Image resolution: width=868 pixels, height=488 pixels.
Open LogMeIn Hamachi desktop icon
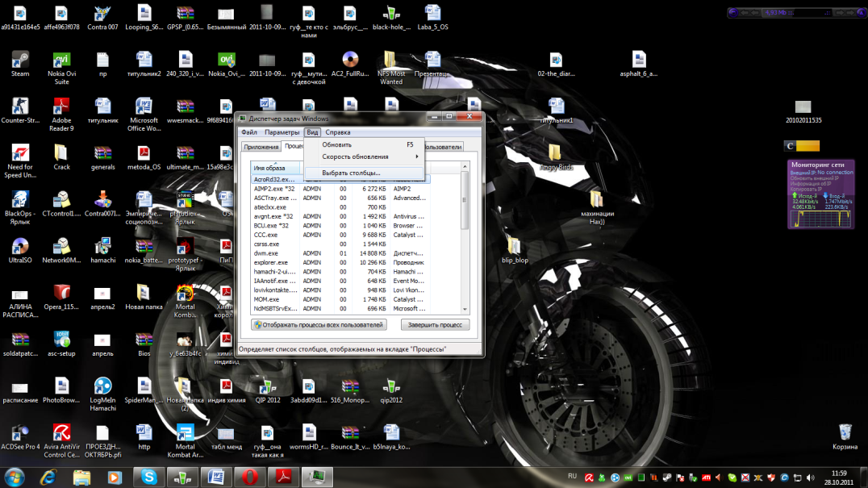tap(103, 394)
